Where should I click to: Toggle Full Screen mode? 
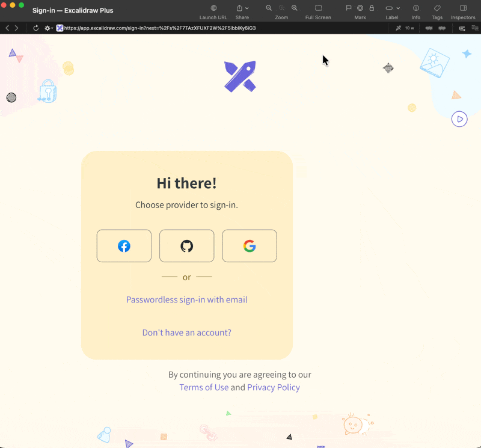pos(318,8)
